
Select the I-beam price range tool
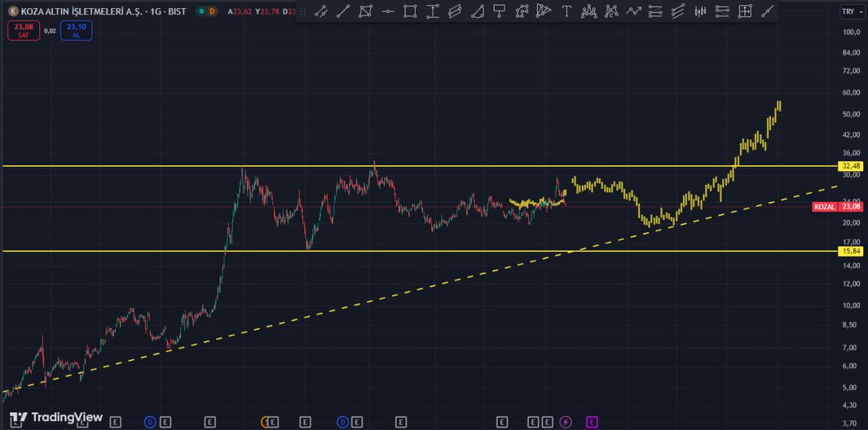point(433,11)
